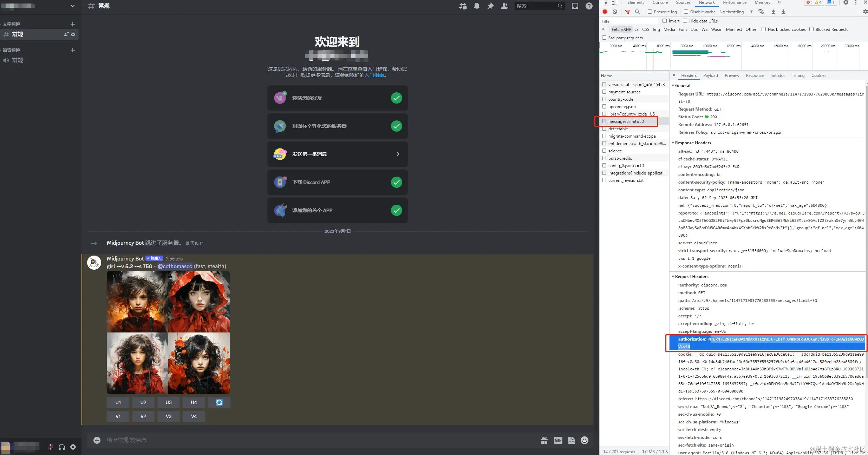
Task: Tick the Invert filter checkbox
Action: [665, 21]
